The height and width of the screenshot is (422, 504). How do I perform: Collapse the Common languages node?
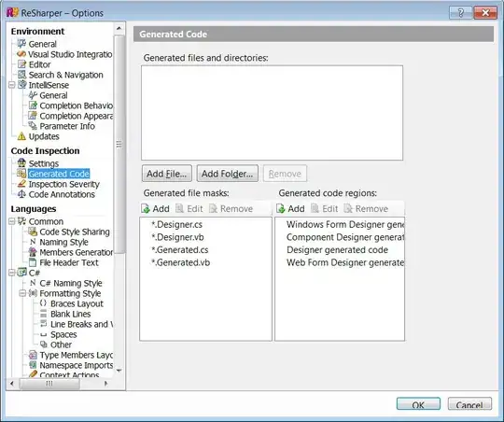tap(12, 221)
